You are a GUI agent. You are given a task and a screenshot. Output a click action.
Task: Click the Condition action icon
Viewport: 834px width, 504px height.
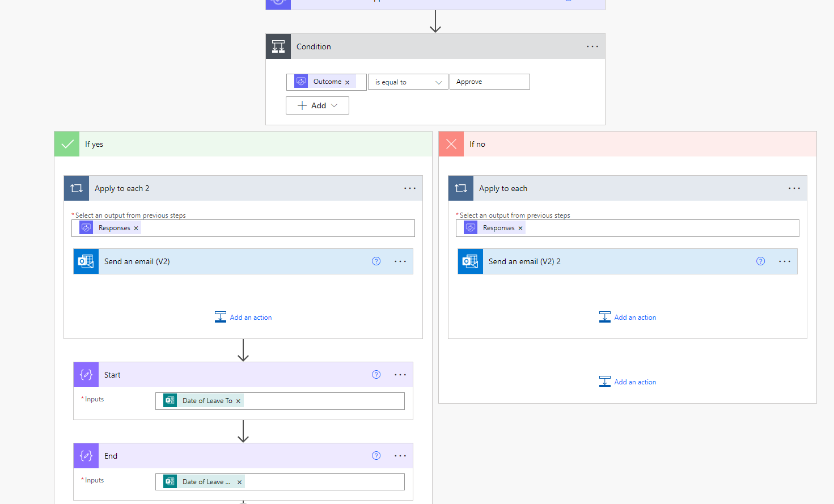click(278, 46)
